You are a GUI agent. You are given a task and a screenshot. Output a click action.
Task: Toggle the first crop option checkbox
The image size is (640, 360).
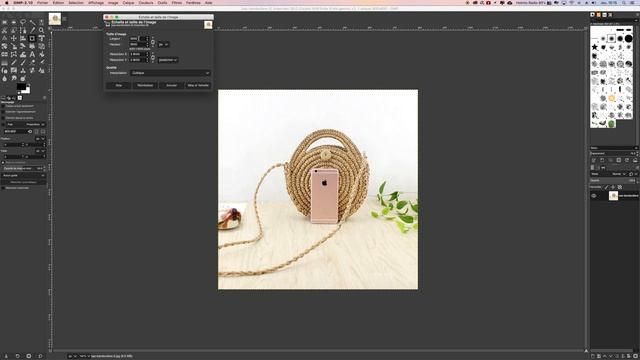[3, 106]
